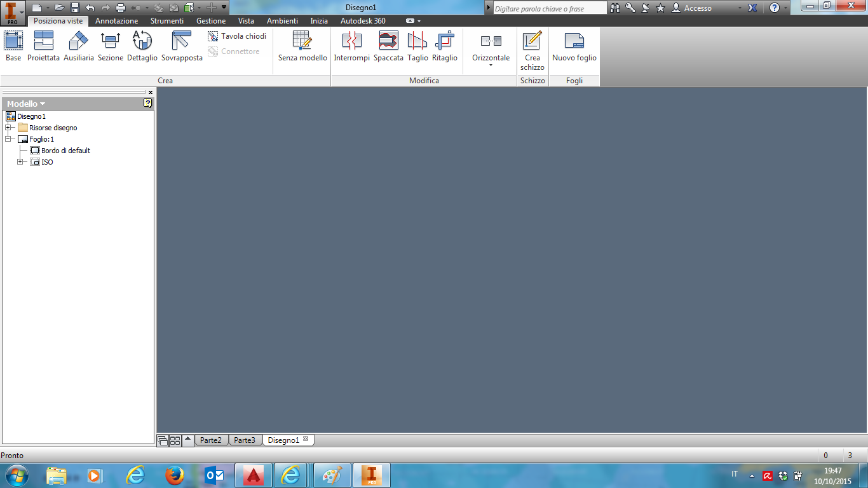Activate the Dettaglio view tool
The image size is (868, 488).
pos(142,44)
